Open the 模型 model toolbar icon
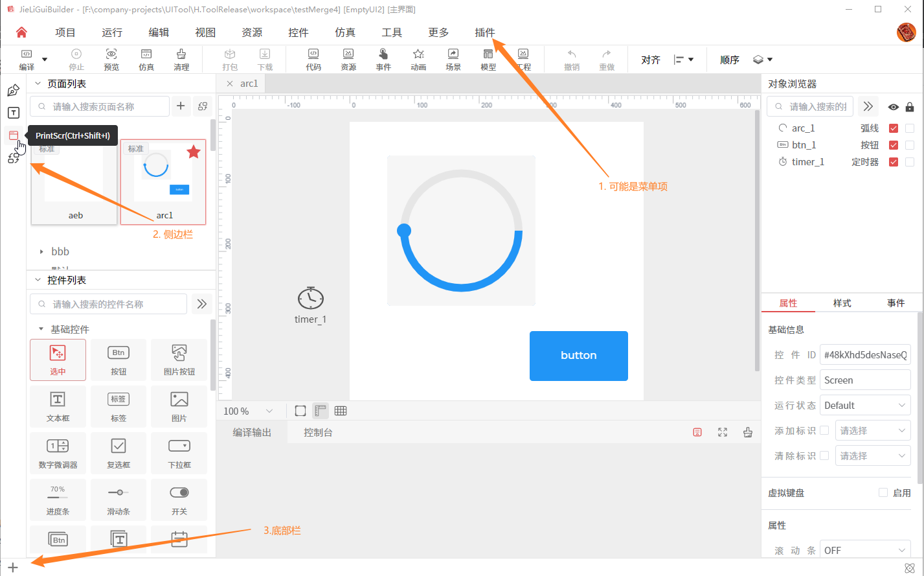924x576 pixels. click(488, 54)
